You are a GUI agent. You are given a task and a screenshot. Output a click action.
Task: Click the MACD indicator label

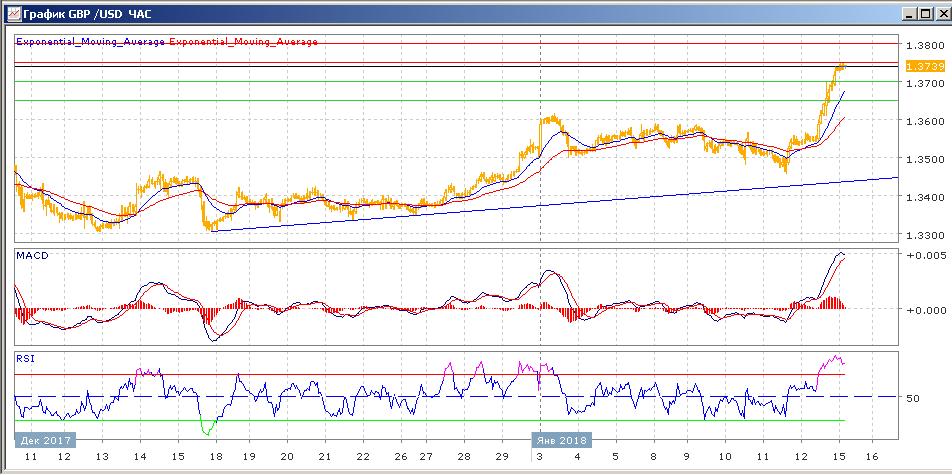pos(33,255)
